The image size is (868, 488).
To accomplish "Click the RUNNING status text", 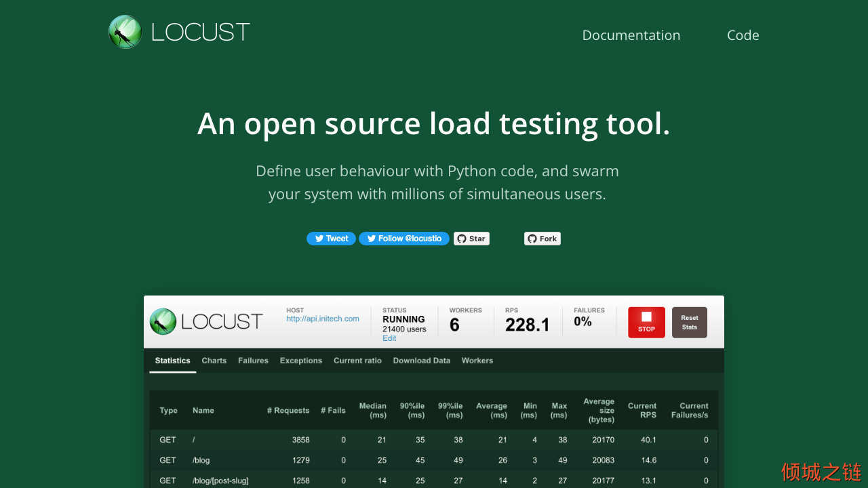I will point(403,319).
